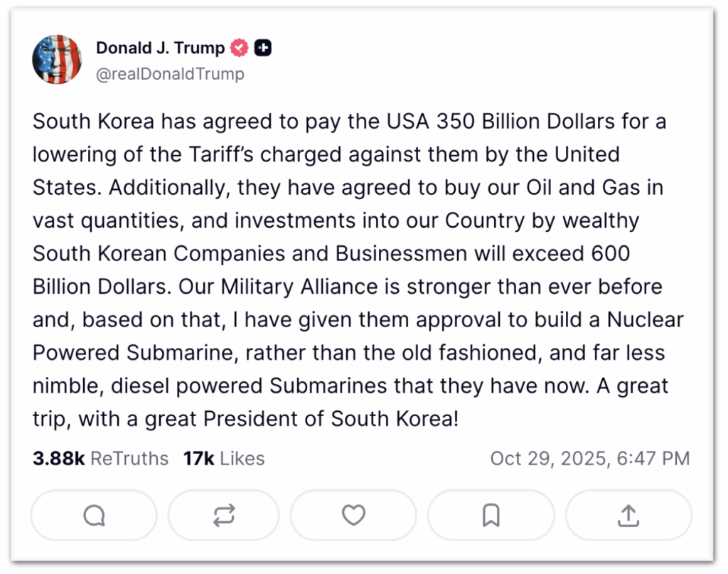Screen dimensions: 728x574
Task: Click the word Likes below the post
Action: (242, 459)
